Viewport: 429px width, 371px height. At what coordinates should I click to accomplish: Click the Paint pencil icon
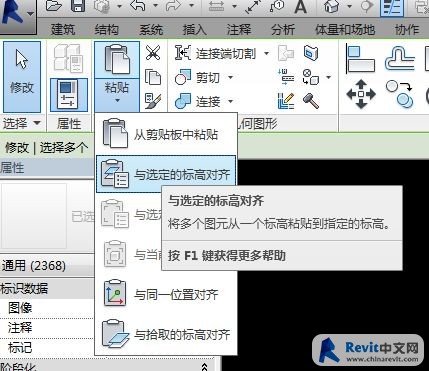286,101
